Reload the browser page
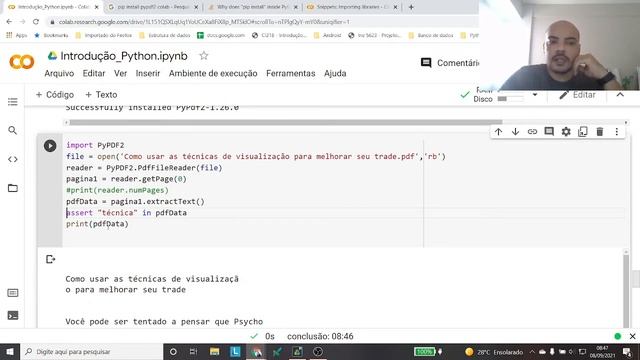This screenshot has width=640, height=360. pos(36,22)
